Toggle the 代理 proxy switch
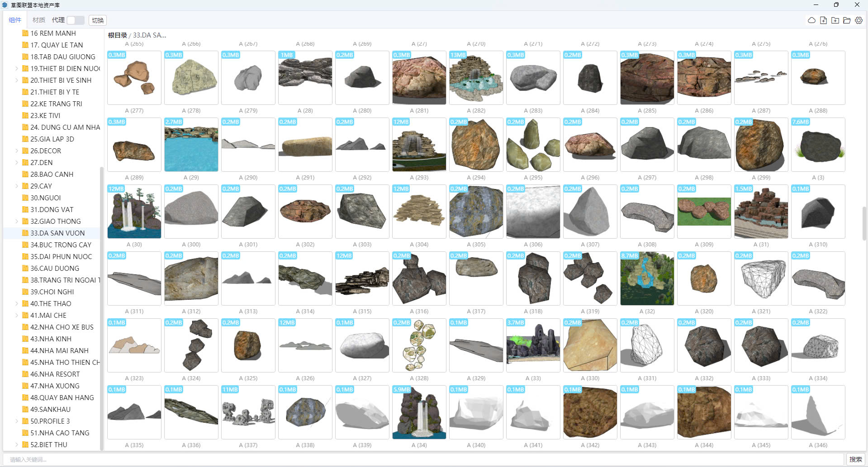The width and height of the screenshot is (868, 467). [x=75, y=20]
